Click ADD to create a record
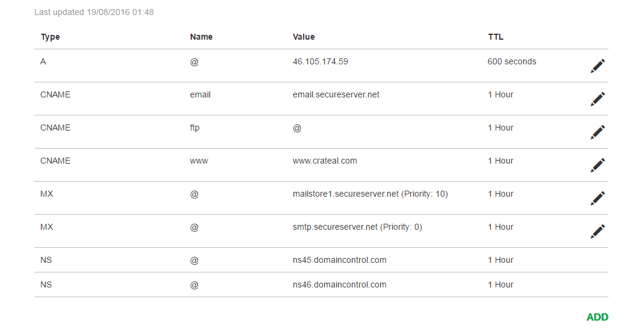 coord(598,317)
